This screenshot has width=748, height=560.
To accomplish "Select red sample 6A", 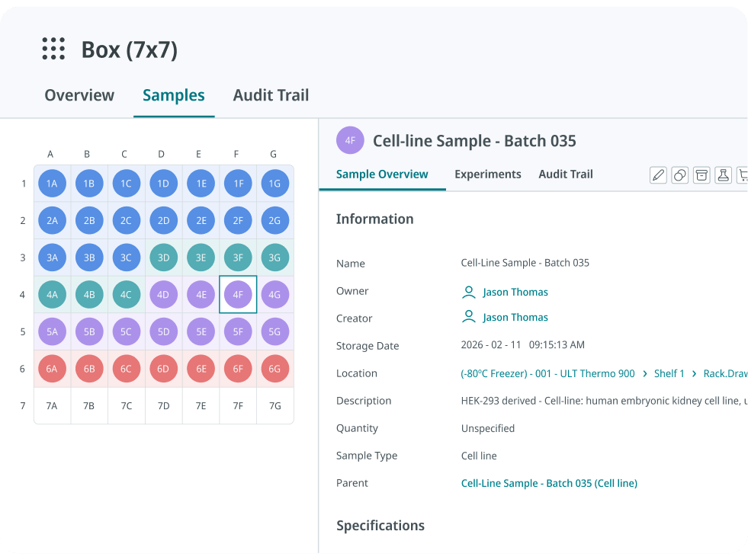I will (52, 369).
